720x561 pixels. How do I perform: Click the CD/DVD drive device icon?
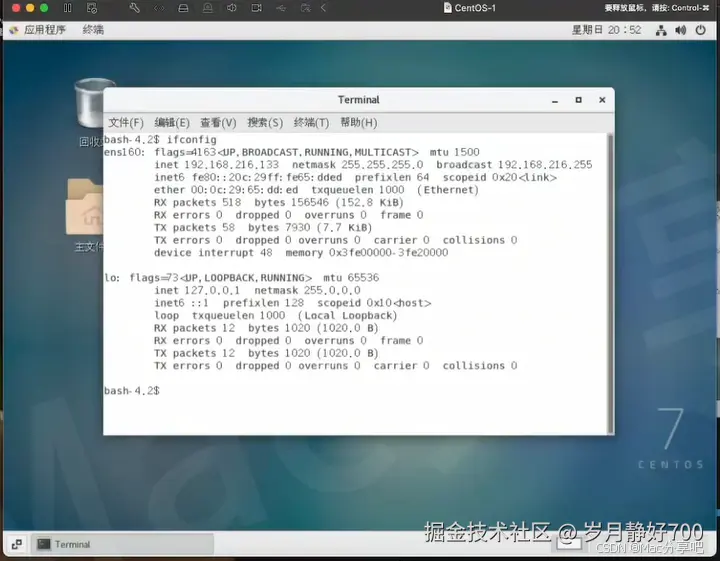(208, 8)
